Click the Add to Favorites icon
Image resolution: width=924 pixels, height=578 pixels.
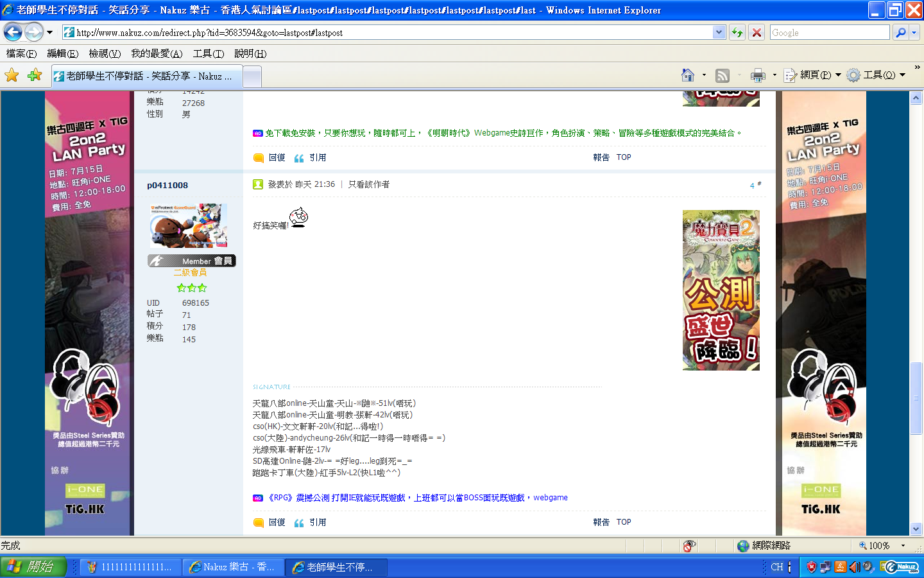coord(35,76)
